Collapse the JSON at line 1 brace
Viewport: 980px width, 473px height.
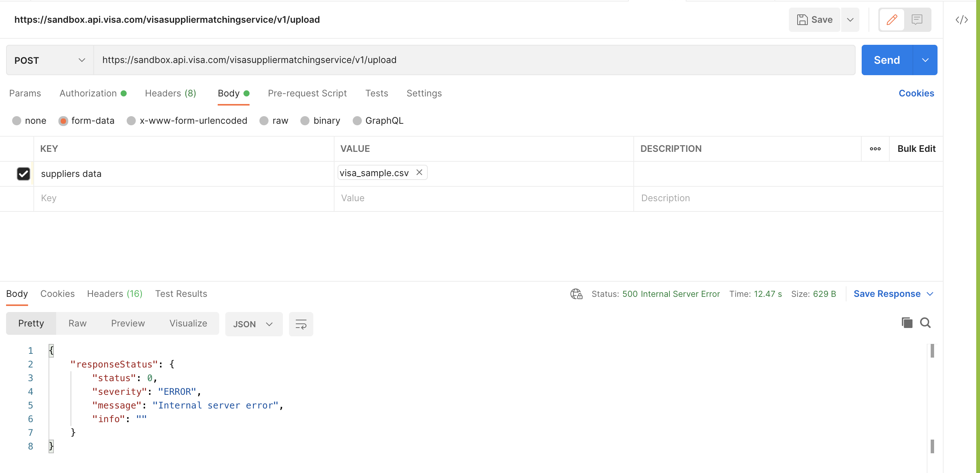coord(51,351)
